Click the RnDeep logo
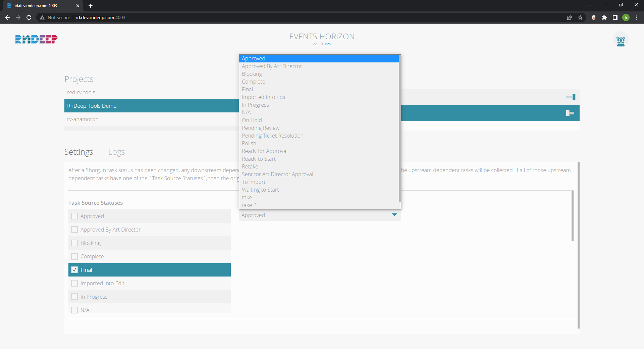 pyautogui.click(x=36, y=39)
